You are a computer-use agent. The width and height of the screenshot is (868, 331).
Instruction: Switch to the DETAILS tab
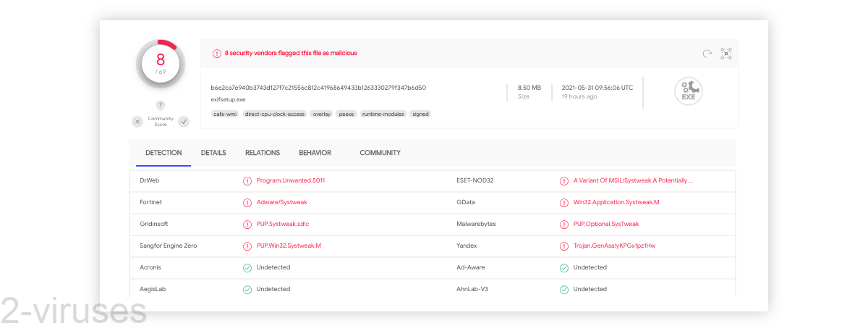click(x=213, y=153)
